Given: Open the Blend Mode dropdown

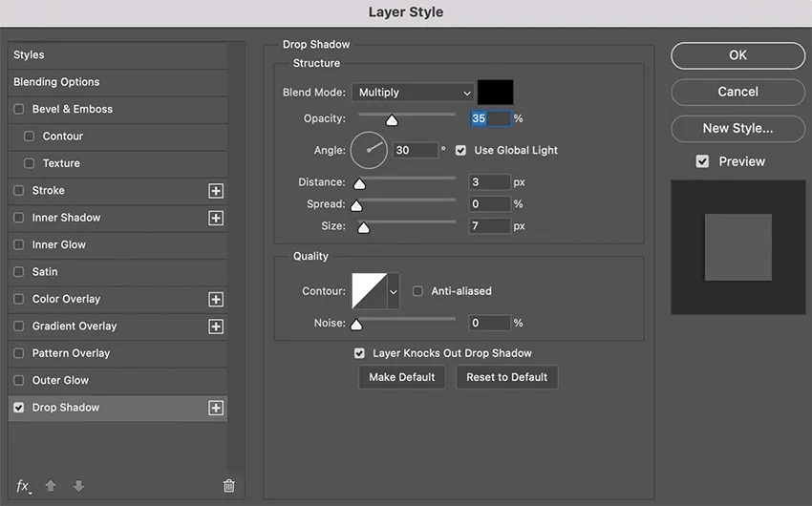Looking at the screenshot, I should [x=414, y=93].
